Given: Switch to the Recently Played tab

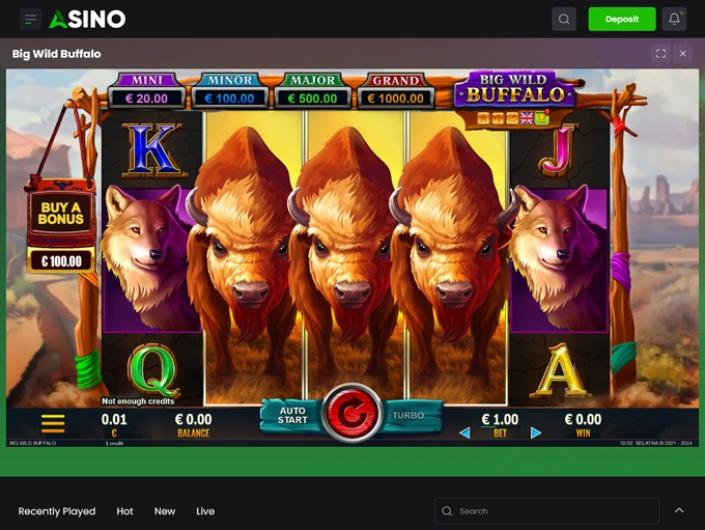Looking at the screenshot, I should pyautogui.click(x=57, y=511).
